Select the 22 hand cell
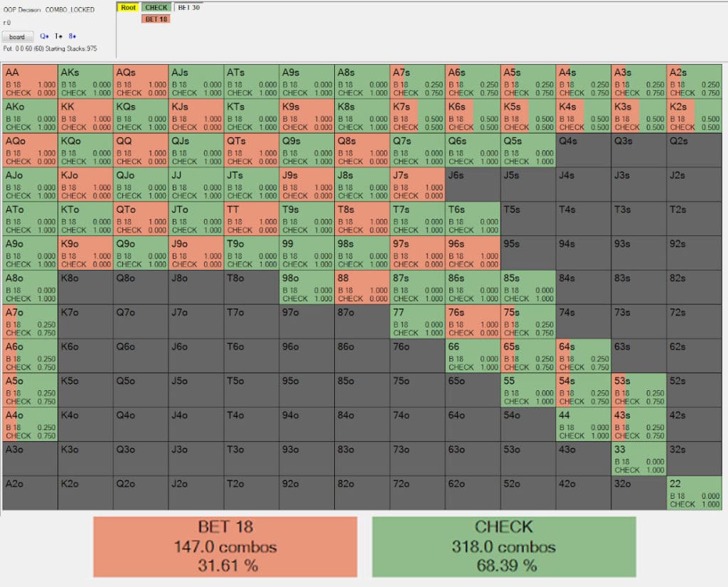728x587 pixels. pyautogui.click(x=694, y=493)
